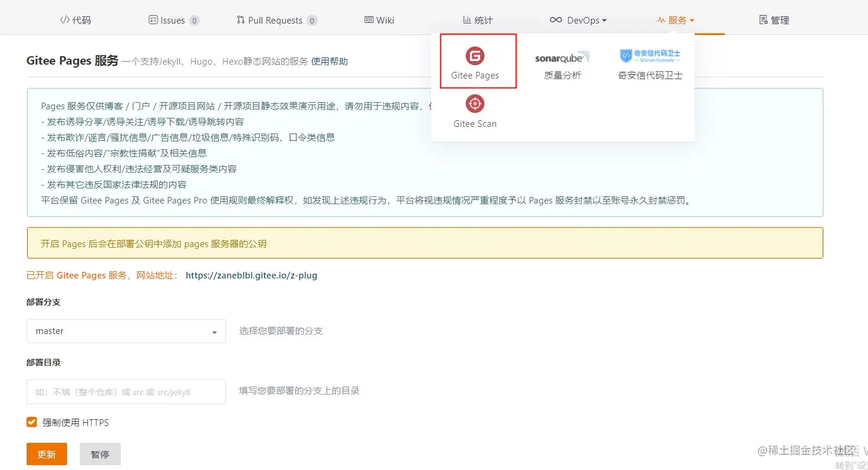868x470 pixels.
Task: Click the 选择您要部署的分支 hint text
Action: [x=281, y=330]
